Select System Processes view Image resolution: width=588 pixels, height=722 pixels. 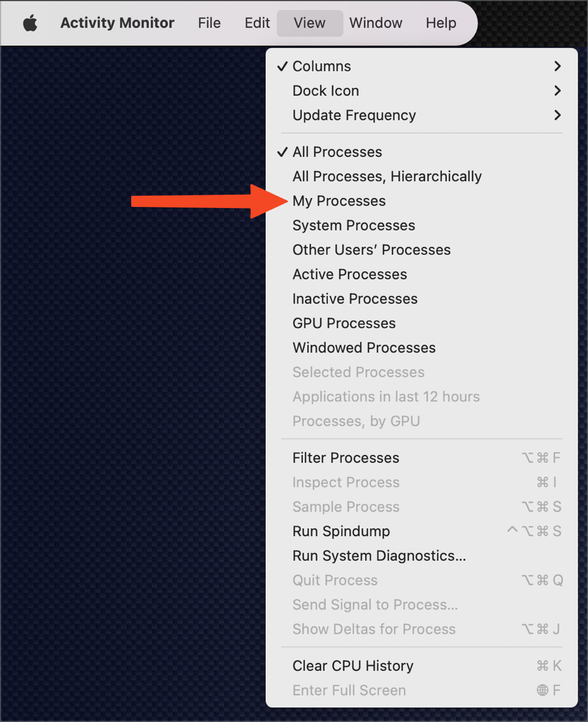click(353, 225)
